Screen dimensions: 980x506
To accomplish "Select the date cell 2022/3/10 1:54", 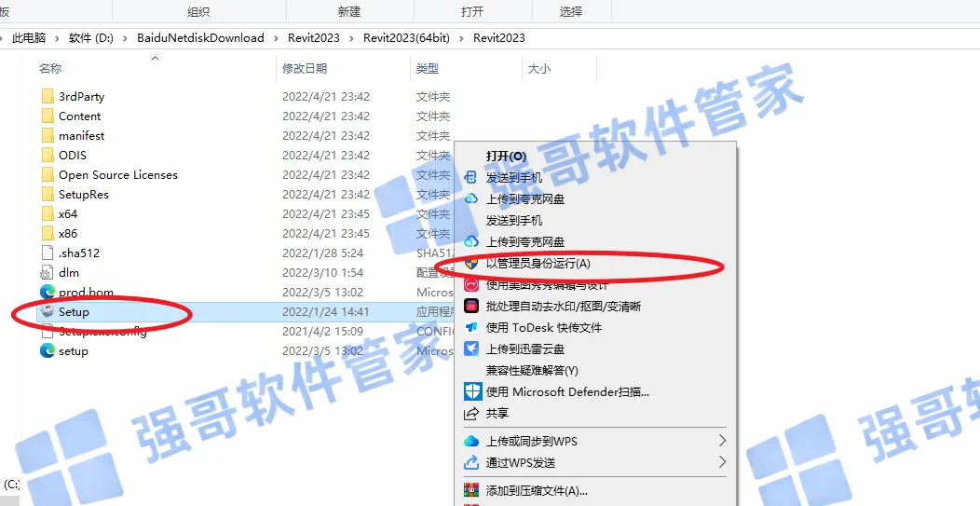I will click(322, 273).
